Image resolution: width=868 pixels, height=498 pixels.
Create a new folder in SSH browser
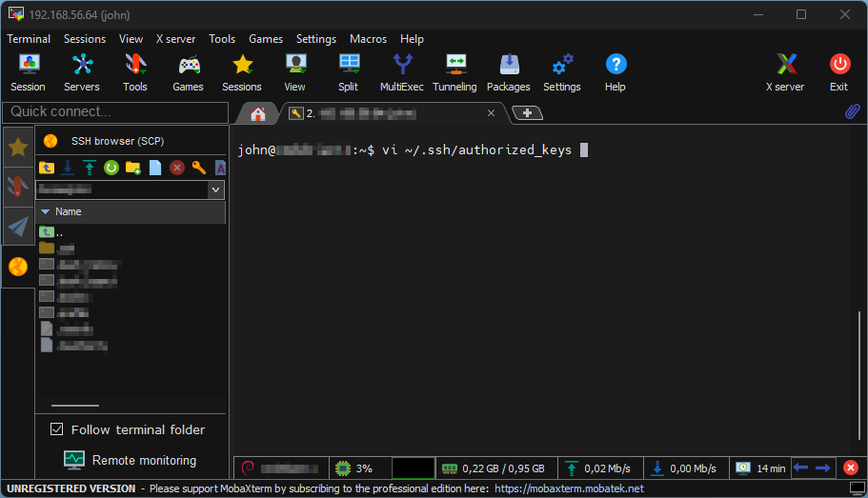pos(132,167)
